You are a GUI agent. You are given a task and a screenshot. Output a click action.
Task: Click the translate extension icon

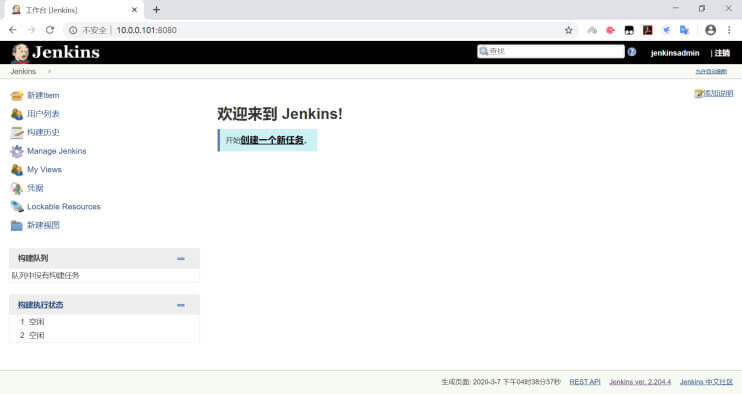click(684, 30)
